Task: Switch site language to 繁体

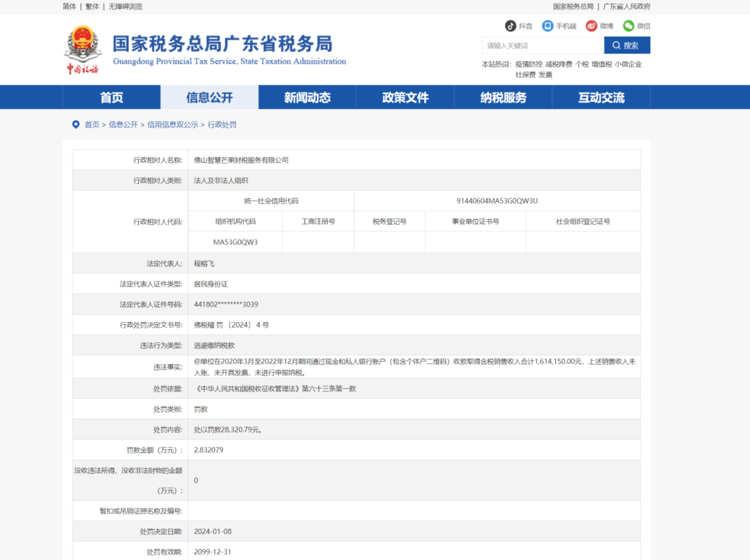Action: point(92,6)
